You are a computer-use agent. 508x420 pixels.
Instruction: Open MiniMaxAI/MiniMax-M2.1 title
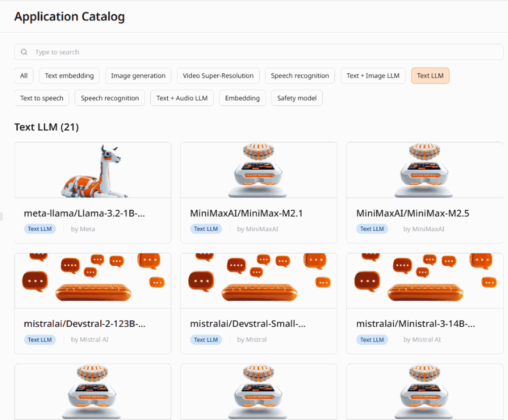pyautogui.click(x=246, y=213)
